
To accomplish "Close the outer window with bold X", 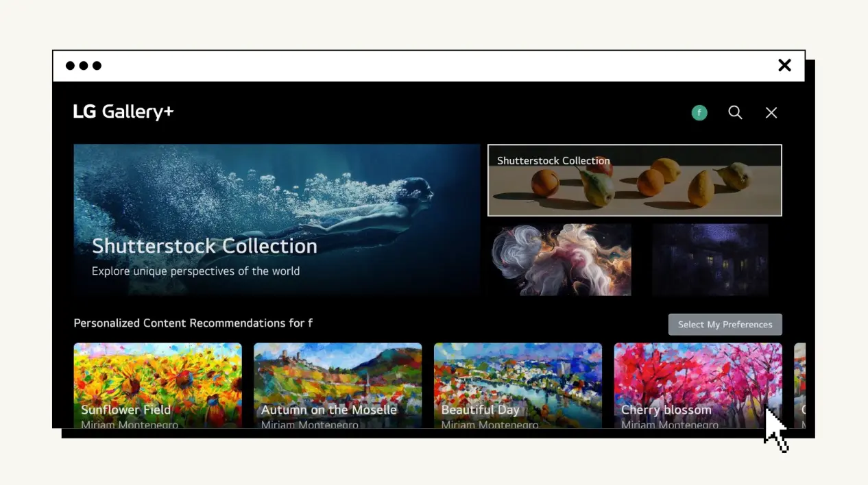I will (x=785, y=65).
